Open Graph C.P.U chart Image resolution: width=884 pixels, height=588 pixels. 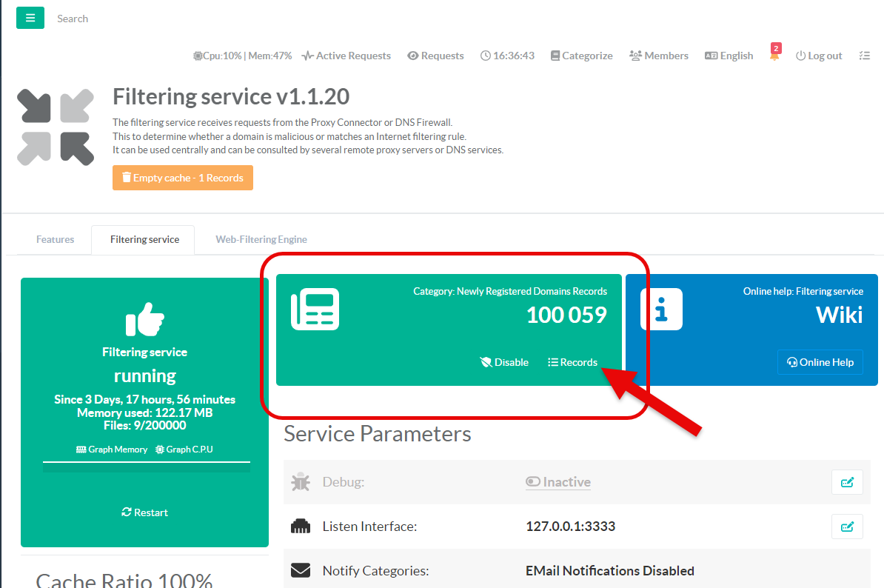click(184, 450)
